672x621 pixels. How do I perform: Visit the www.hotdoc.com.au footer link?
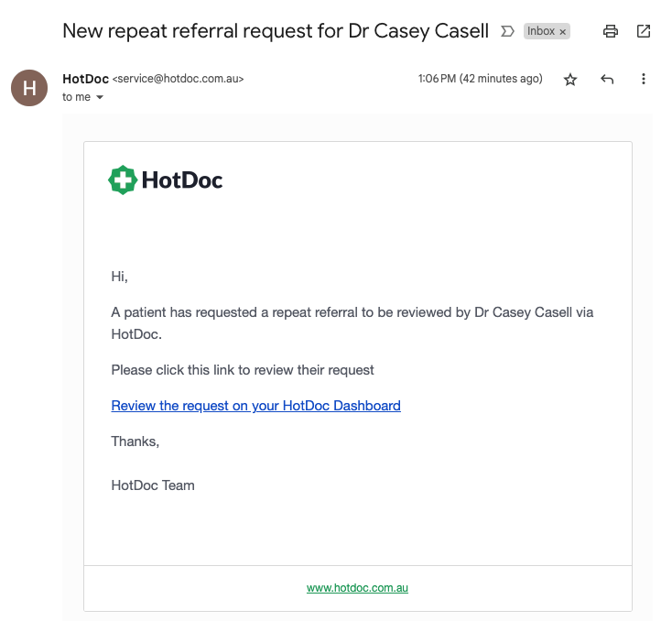[357, 587]
